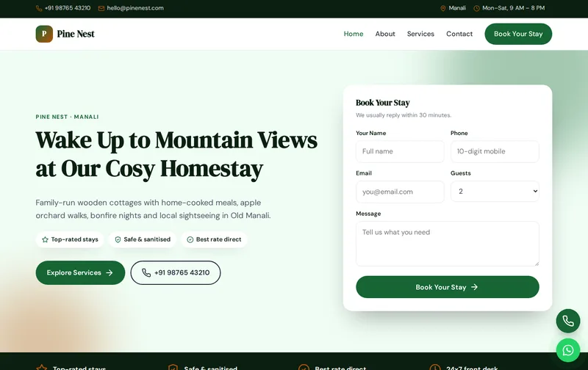Click the Guests field label
This screenshot has width=588, height=370.
[x=461, y=173]
